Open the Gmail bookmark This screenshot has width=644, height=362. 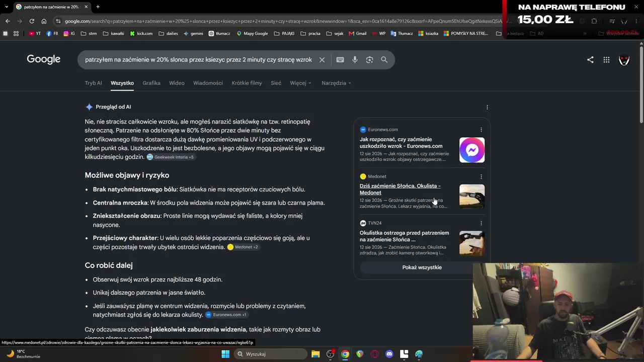coord(357,34)
